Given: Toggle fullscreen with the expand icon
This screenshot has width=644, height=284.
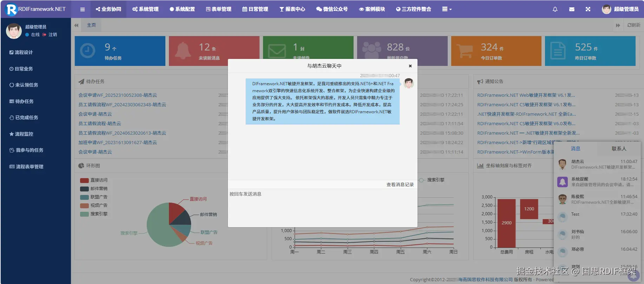Looking at the screenshot, I should tap(588, 9).
